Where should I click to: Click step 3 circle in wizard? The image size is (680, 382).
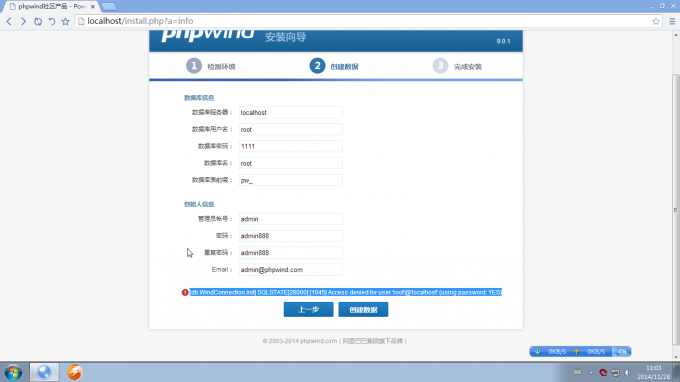[440, 66]
